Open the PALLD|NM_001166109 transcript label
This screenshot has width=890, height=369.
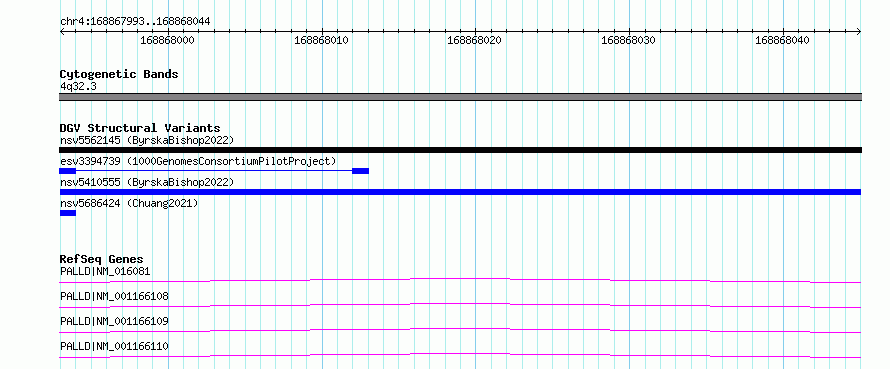point(114,321)
